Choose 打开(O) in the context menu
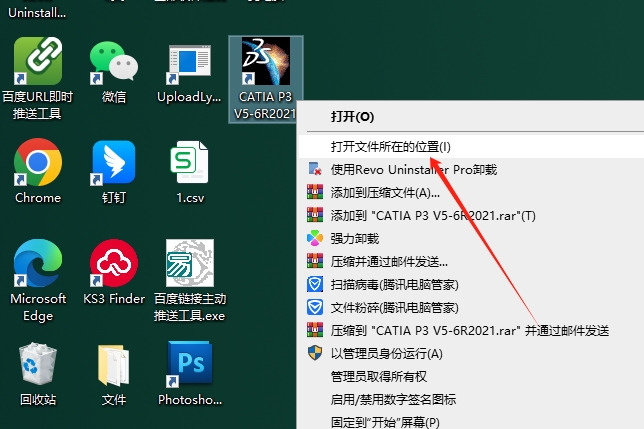 coord(352,117)
